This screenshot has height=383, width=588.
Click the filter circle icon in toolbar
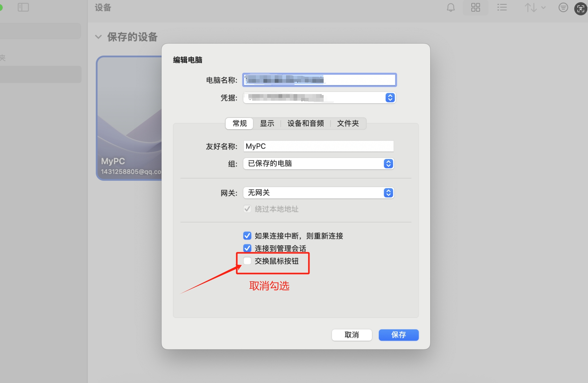[563, 8]
